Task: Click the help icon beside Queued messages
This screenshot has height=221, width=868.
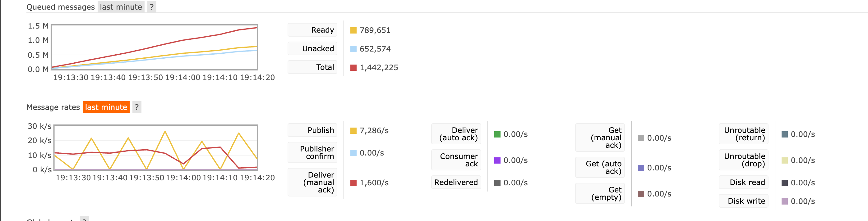Action: tap(152, 7)
